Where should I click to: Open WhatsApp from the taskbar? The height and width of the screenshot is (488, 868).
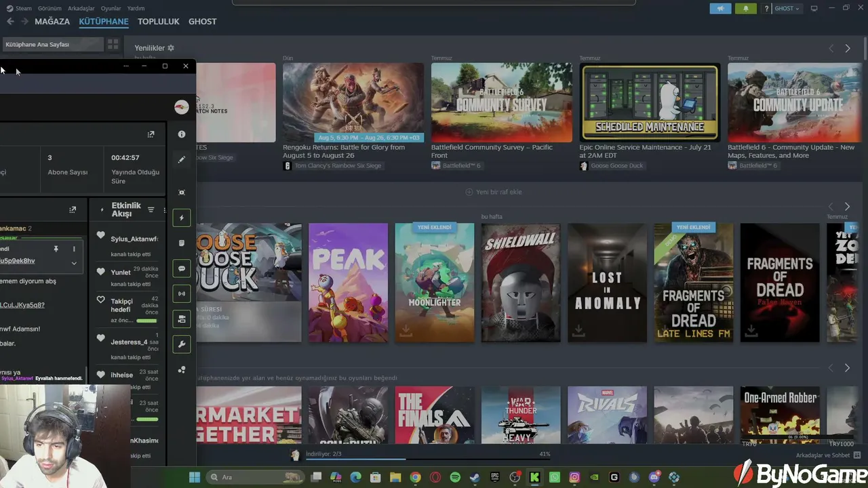tap(555, 477)
